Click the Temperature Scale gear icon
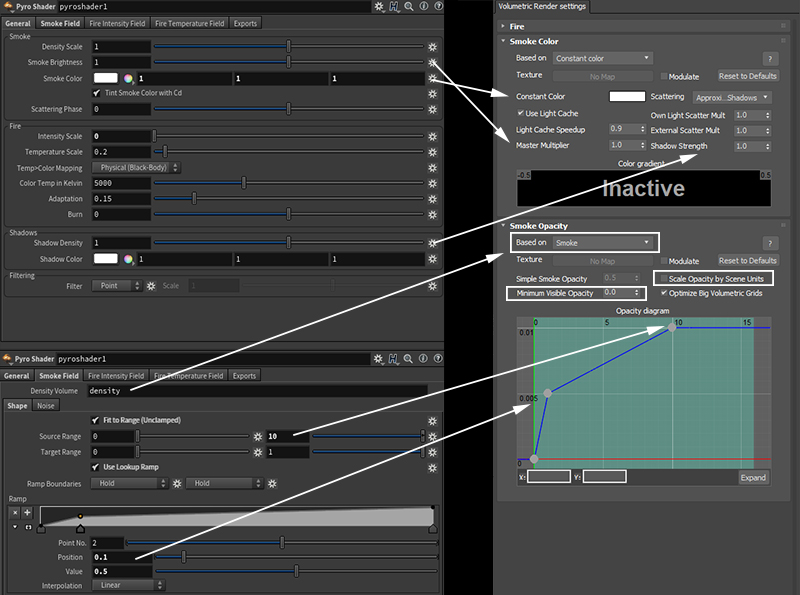This screenshot has height=595, width=800. [x=432, y=151]
